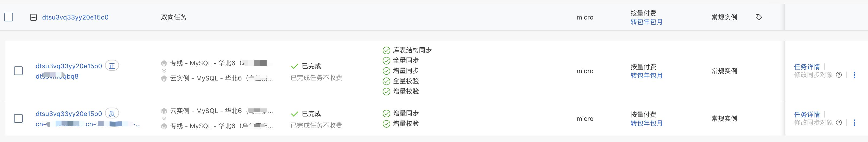Switch reverse task billing via 转包年包月
The height and width of the screenshot is (142, 868).
coord(646,123)
